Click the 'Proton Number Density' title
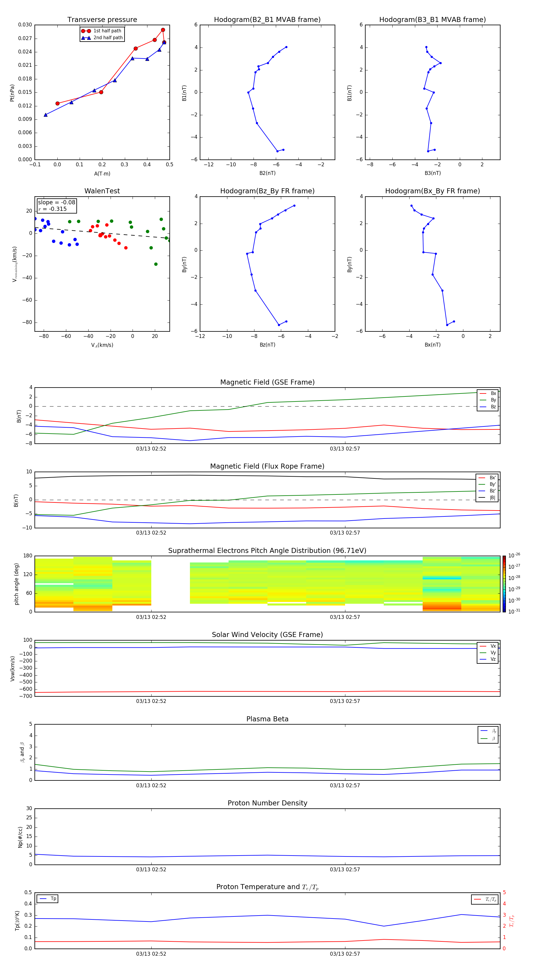 coord(267,803)
